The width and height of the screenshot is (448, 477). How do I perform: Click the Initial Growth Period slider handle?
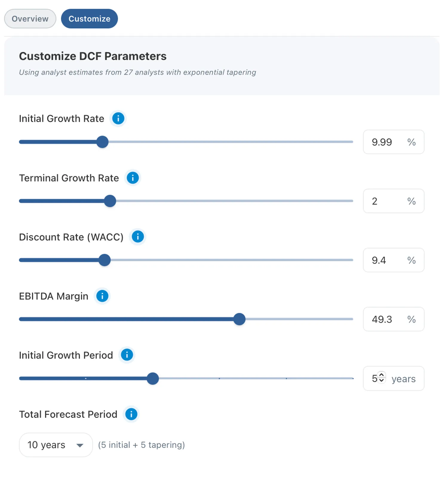[x=153, y=378]
